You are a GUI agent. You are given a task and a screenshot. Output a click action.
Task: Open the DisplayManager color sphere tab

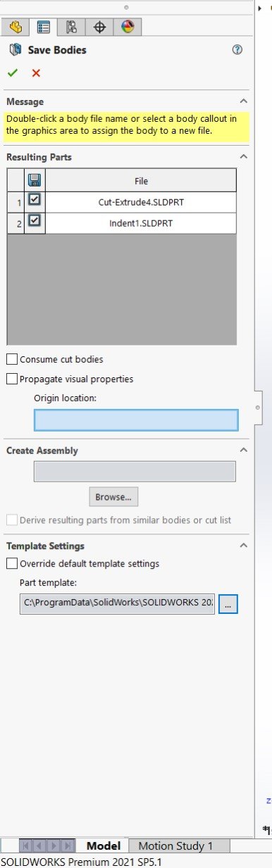tap(128, 27)
